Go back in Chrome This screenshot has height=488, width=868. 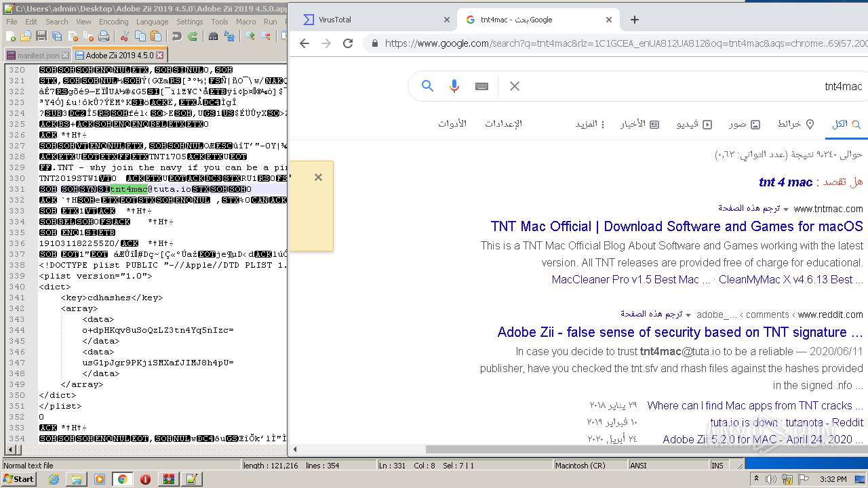coord(304,43)
